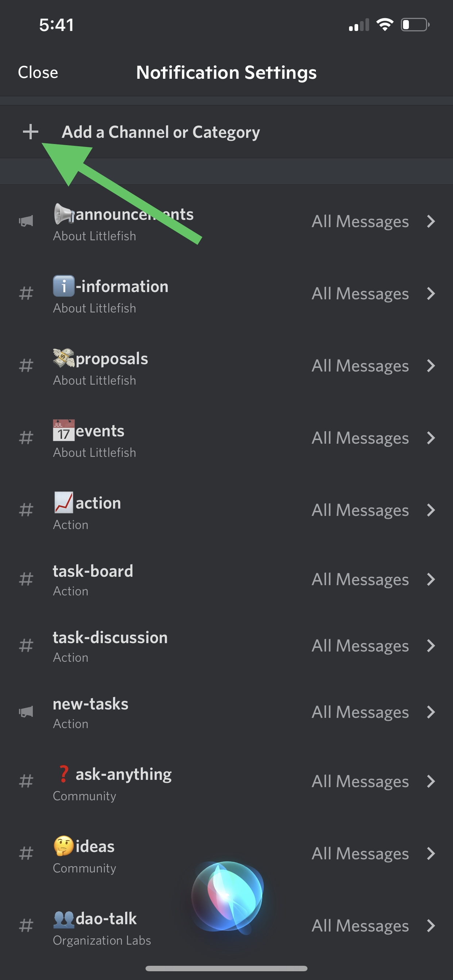
Task: Tap the plus icon to add a channel
Action: pos(30,132)
